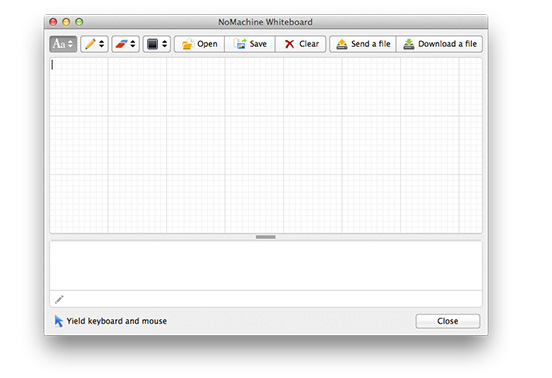Expand the pencil size dropdown arrows
Screen dimensions: 552x378
point(102,44)
